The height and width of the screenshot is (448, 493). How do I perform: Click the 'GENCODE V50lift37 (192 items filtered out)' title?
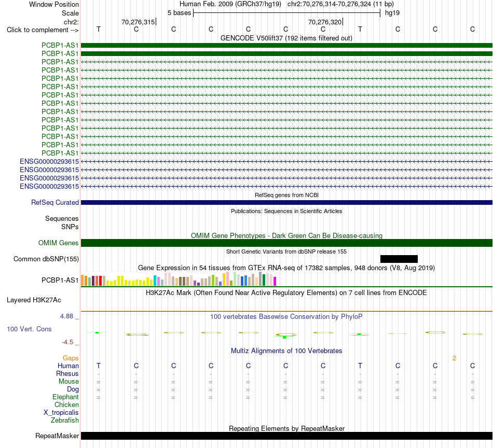(286, 38)
